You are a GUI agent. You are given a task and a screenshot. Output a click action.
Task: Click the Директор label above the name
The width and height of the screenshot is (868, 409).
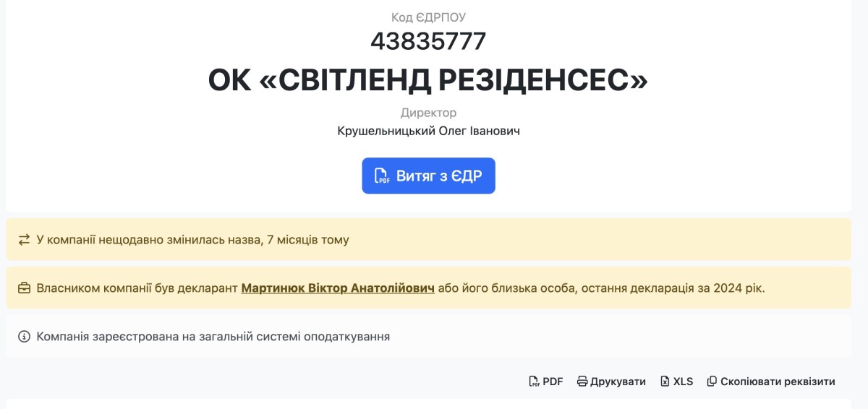tap(428, 113)
